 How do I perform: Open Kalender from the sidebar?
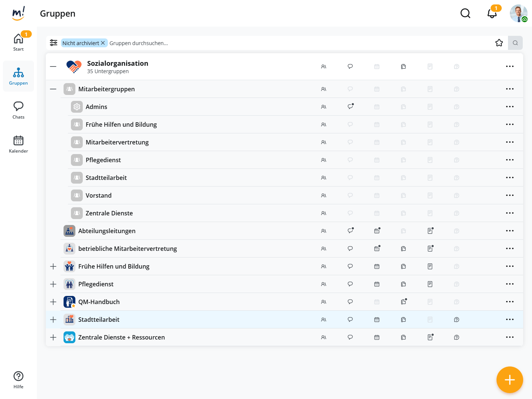pos(18,144)
